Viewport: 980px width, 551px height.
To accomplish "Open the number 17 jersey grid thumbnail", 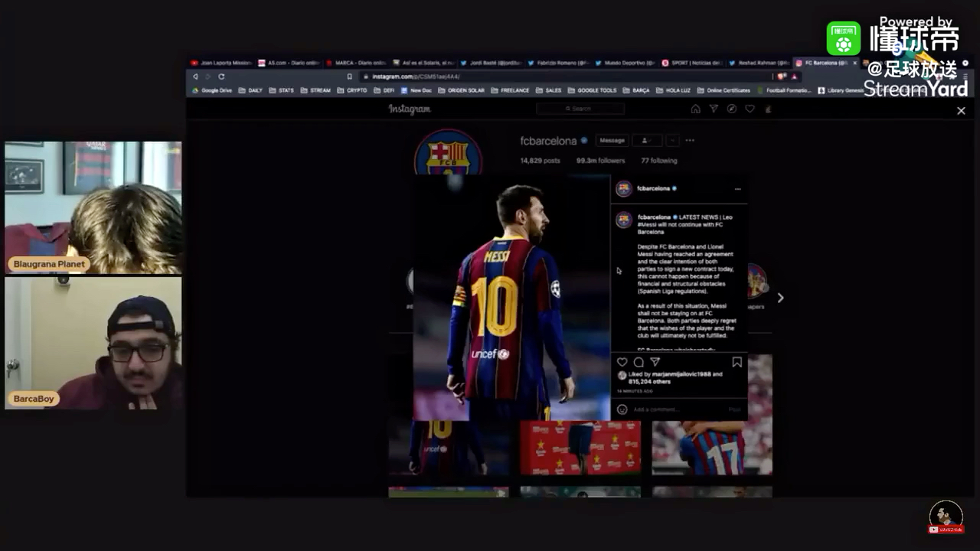I will pyautogui.click(x=712, y=448).
